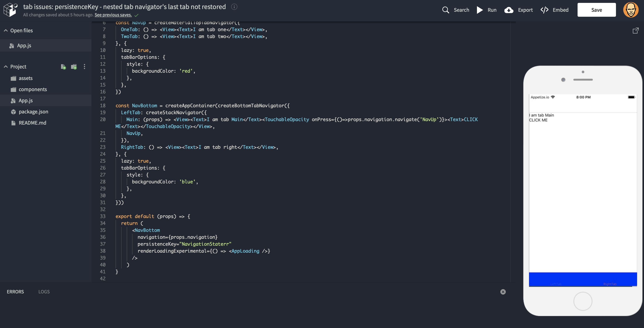
Task: Click the snack title text to edit
Action: click(x=124, y=7)
